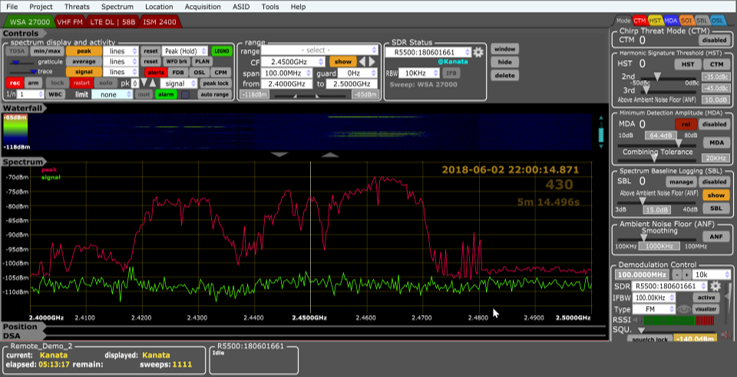Toggle the green LEGND button

[x=221, y=51]
